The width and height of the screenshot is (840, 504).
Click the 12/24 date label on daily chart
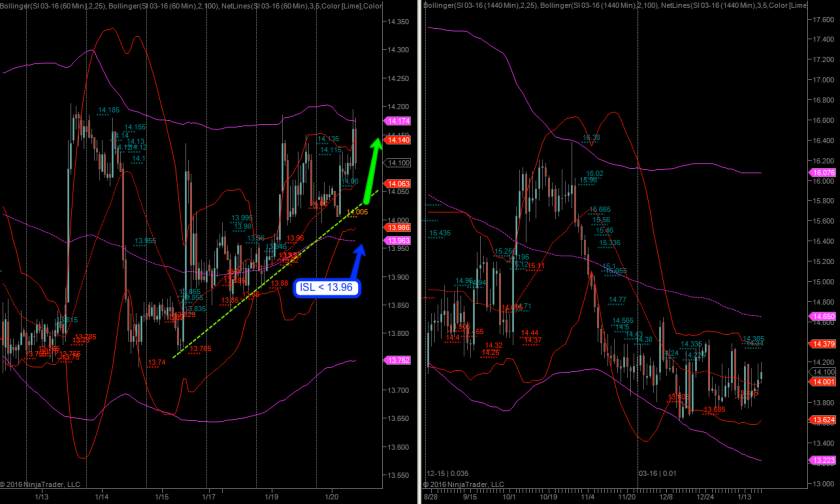click(705, 497)
